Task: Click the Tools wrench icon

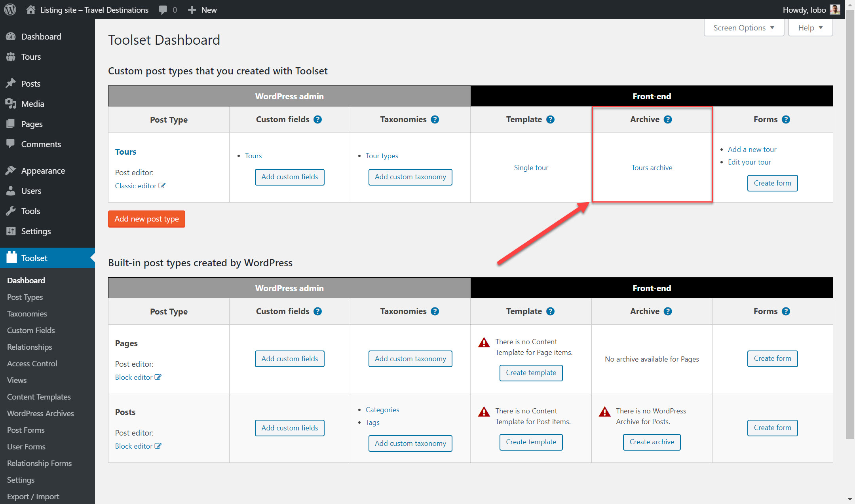Action: [x=11, y=211]
